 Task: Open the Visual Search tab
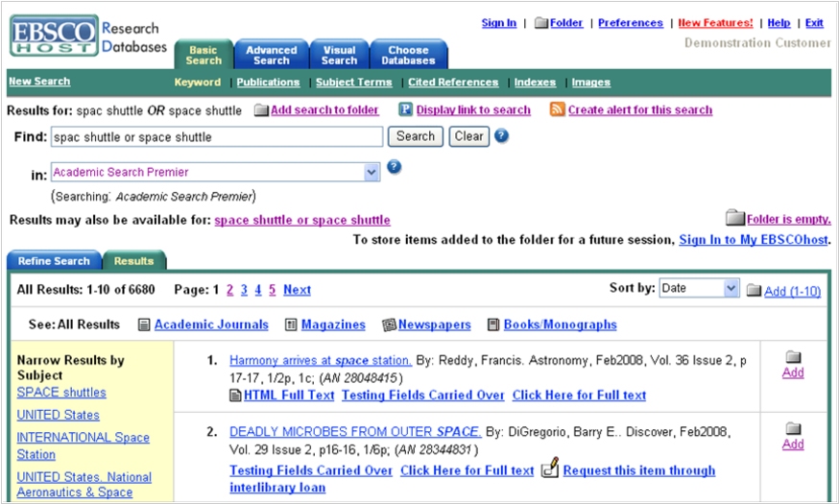coord(339,55)
